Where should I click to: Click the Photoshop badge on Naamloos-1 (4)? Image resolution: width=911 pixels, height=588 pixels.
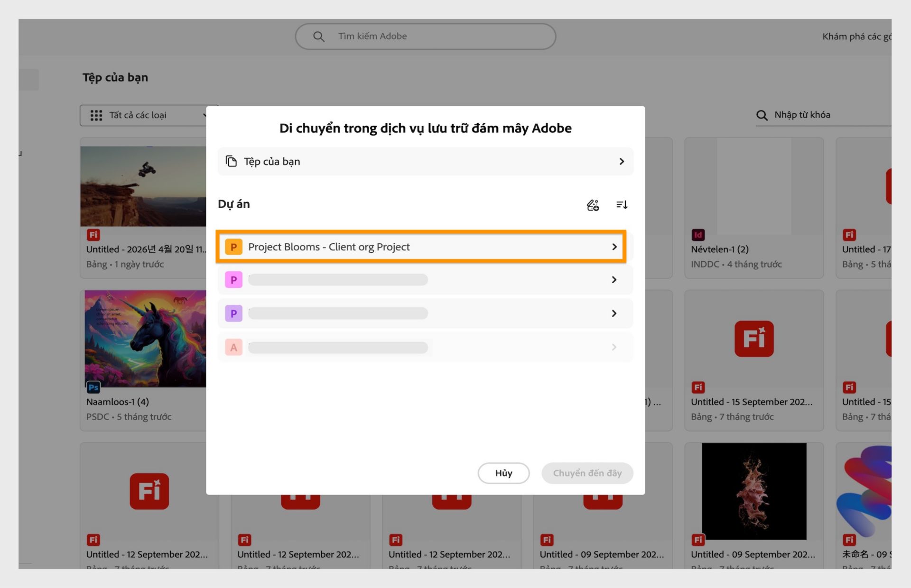point(93,387)
